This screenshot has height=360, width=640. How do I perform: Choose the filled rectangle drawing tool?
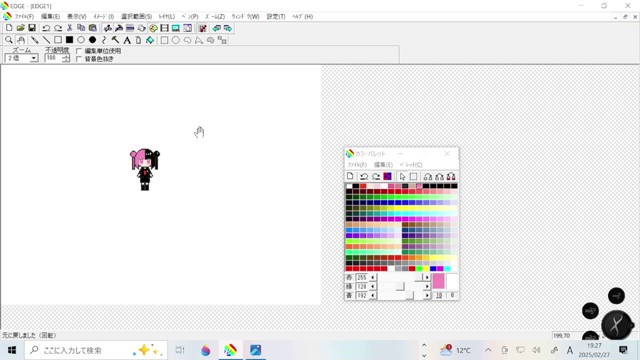69,40
